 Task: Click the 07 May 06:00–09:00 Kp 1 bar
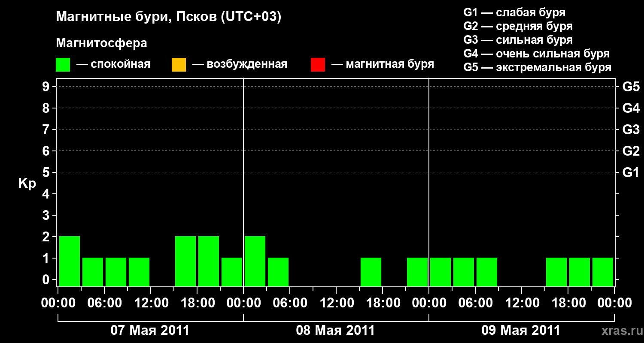click(x=116, y=272)
